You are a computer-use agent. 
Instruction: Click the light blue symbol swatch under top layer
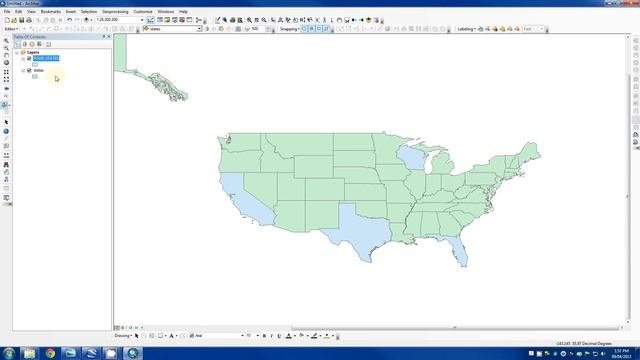click(35, 64)
